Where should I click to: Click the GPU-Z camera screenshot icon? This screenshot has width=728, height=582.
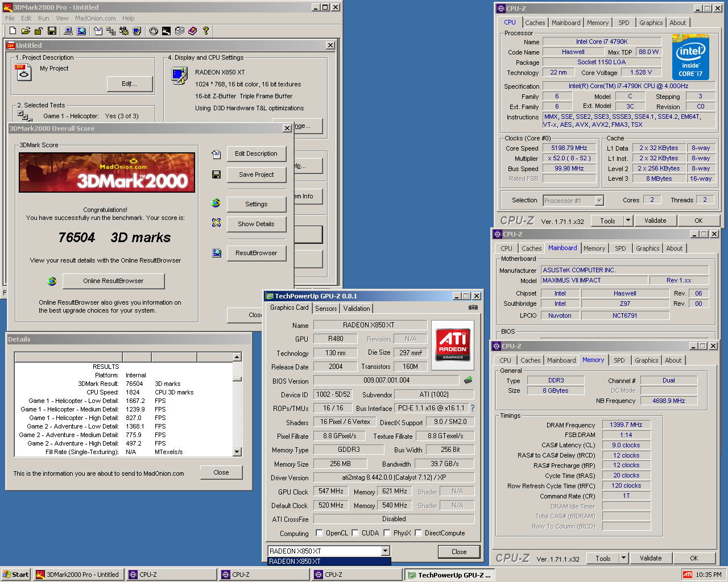(x=473, y=307)
